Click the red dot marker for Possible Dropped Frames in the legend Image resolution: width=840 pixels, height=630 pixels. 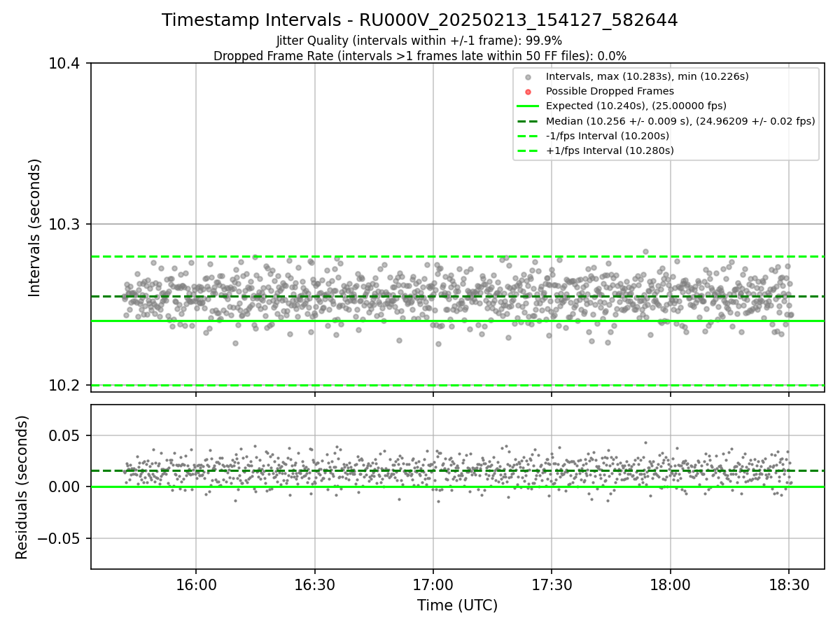tap(528, 92)
